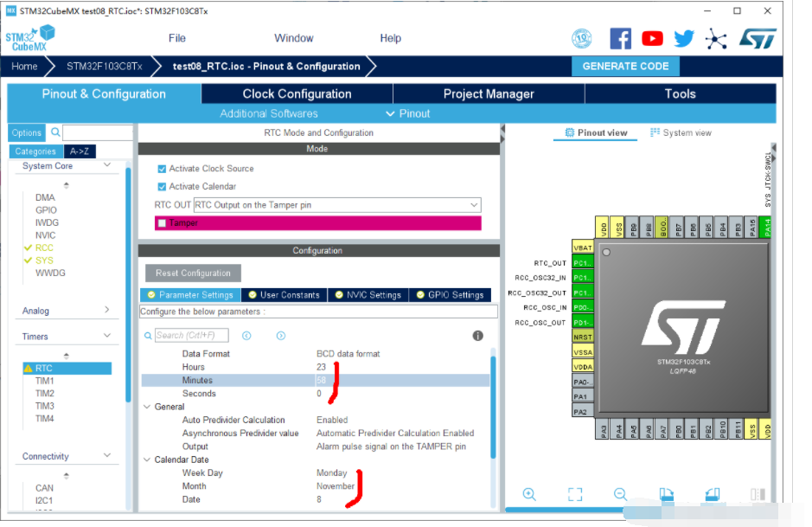
Task: Click the STM32F103C8Tx breadcrumb
Action: pyautogui.click(x=105, y=67)
